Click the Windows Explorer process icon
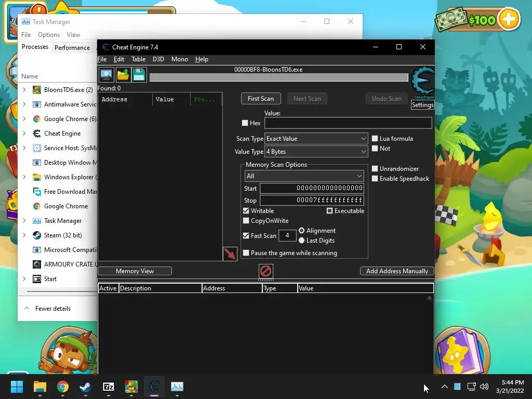 coord(37,177)
